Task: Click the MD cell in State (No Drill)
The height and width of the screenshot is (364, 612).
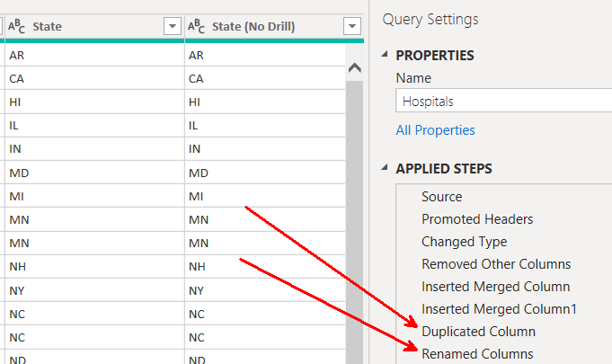Action: pos(264,173)
